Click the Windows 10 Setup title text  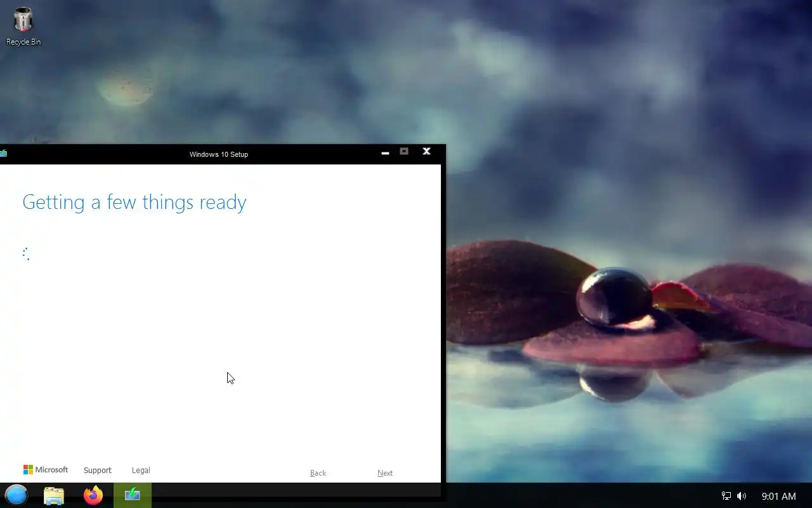219,154
